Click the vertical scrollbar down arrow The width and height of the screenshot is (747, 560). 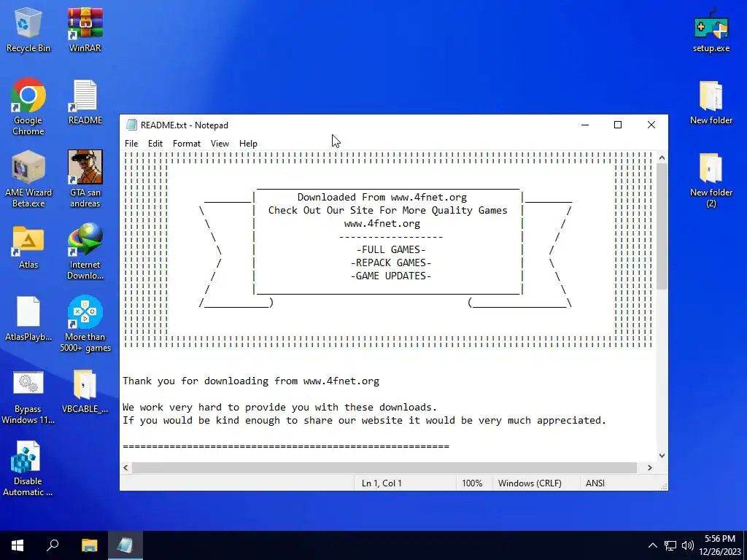point(662,456)
